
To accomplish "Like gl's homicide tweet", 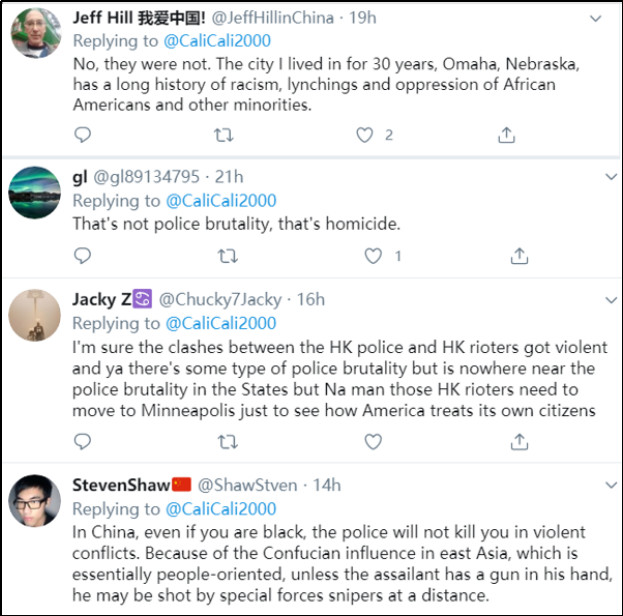I will click(374, 256).
